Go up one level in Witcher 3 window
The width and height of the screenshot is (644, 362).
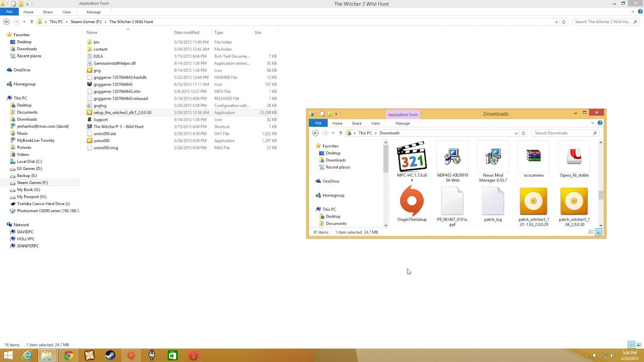[32, 22]
